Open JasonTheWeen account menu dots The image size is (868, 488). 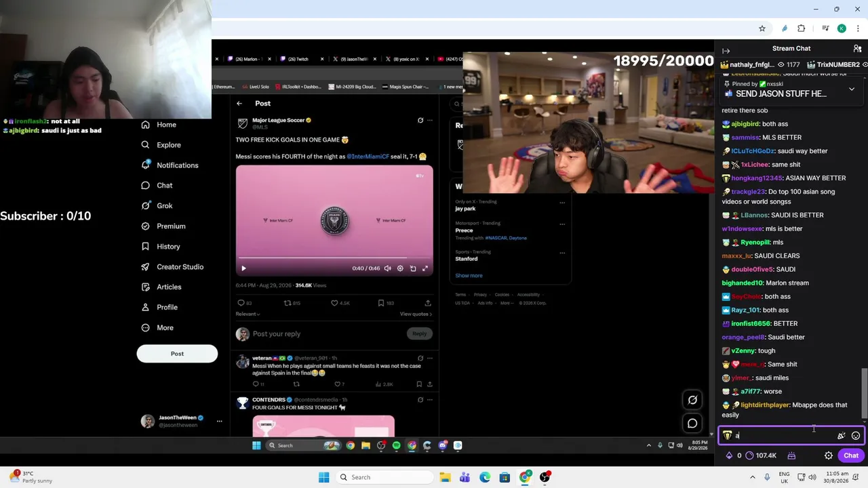[x=219, y=421]
